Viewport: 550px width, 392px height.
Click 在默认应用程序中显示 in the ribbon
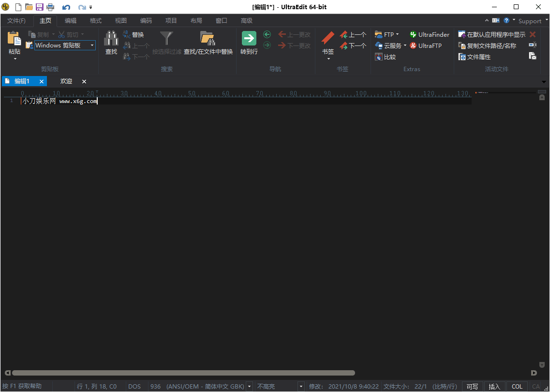tap(497, 34)
